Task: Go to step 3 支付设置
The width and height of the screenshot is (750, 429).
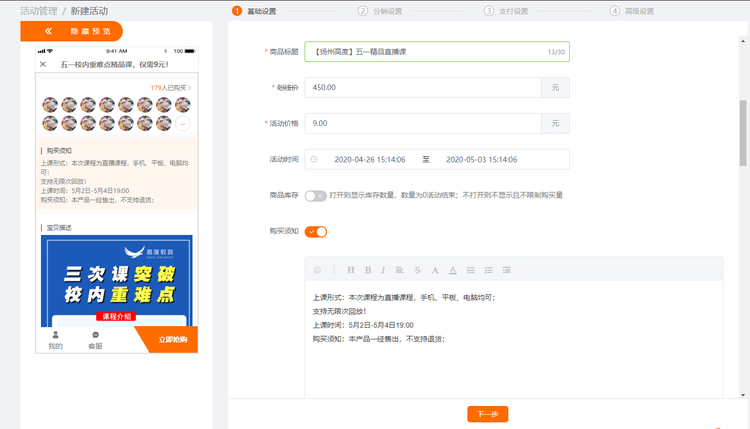Action: click(506, 11)
